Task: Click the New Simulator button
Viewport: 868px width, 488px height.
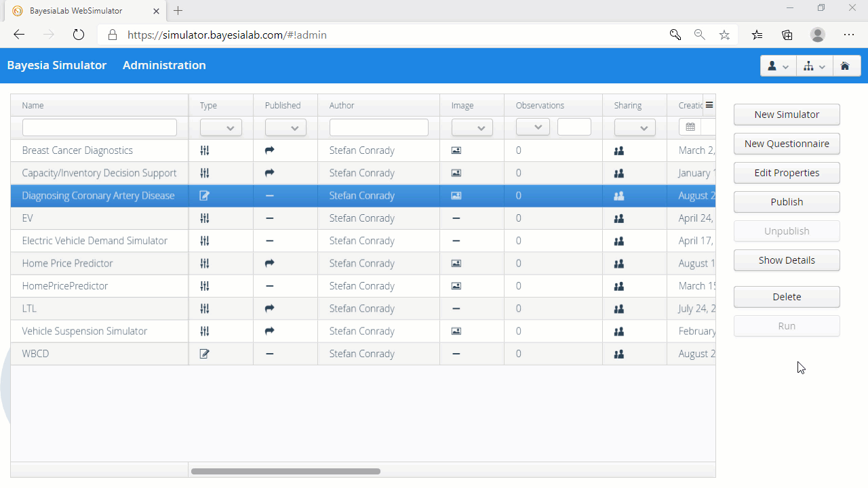Action: 787,115
